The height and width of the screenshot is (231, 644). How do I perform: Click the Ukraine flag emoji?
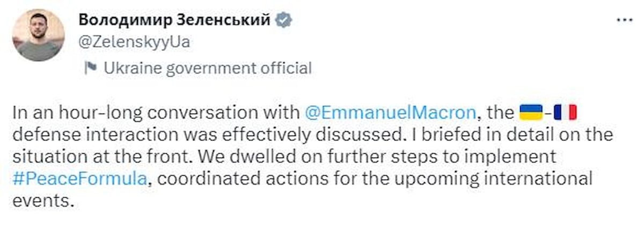[x=531, y=113]
